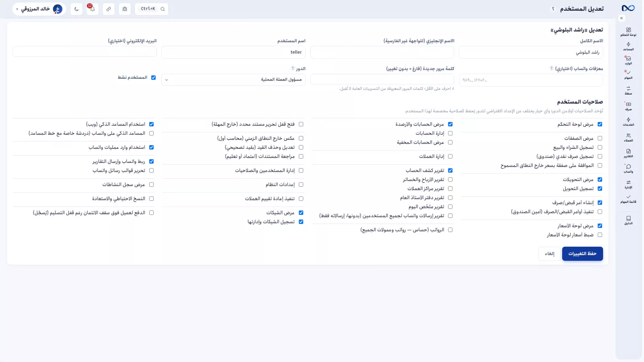Click the link chain icon

109,9
